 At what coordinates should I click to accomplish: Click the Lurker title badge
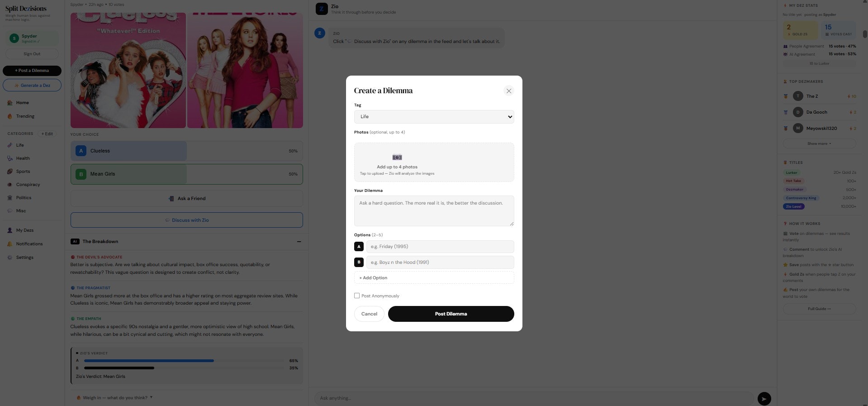[792, 172]
